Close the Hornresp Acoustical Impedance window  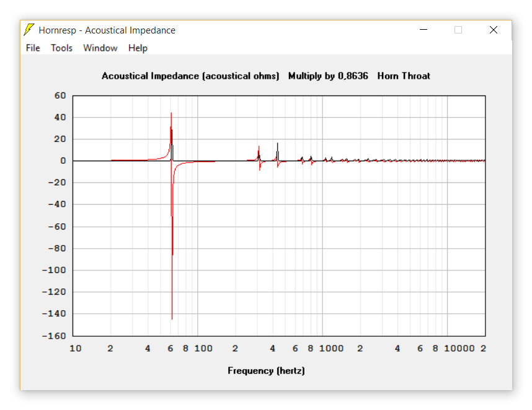click(x=494, y=30)
